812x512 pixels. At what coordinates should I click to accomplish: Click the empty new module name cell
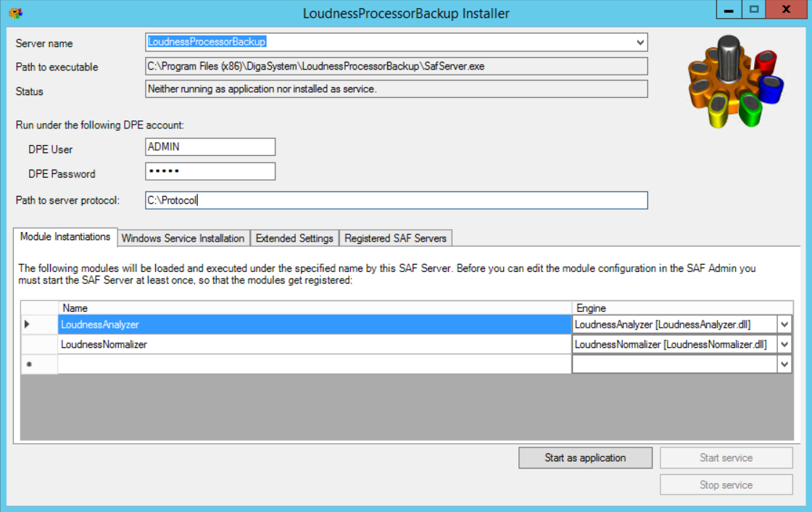(x=314, y=365)
